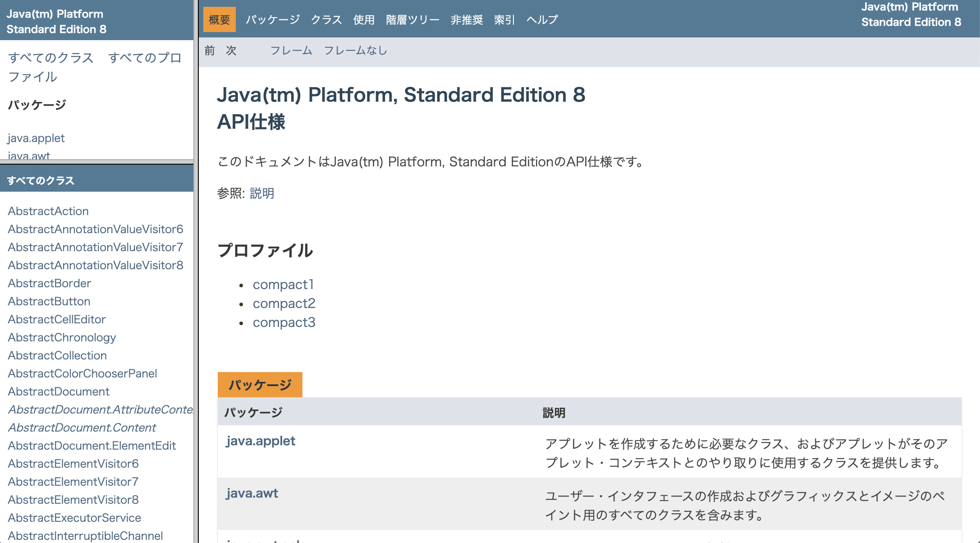Switch to フレームなし view
Viewport: 980px width, 543px height.
pyautogui.click(x=355, y=51)
